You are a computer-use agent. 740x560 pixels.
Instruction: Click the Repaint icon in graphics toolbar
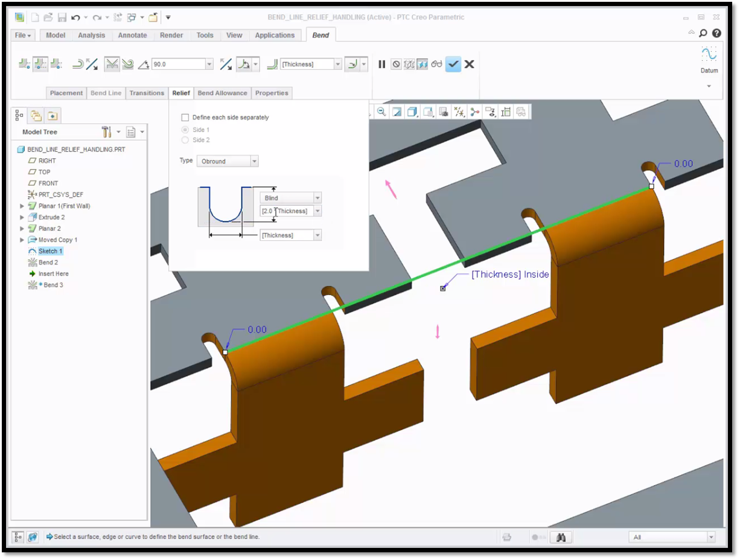coord(397,112)
